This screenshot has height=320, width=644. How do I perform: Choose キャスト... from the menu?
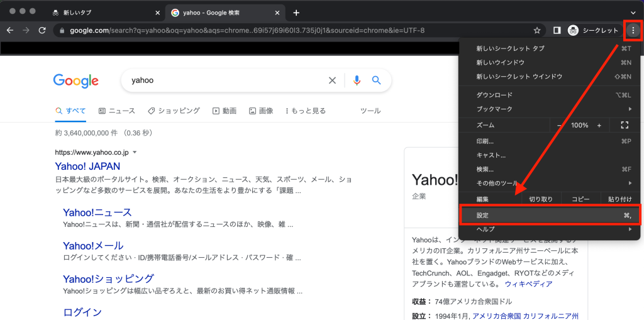pyautogui.click(x=550, y=155)
